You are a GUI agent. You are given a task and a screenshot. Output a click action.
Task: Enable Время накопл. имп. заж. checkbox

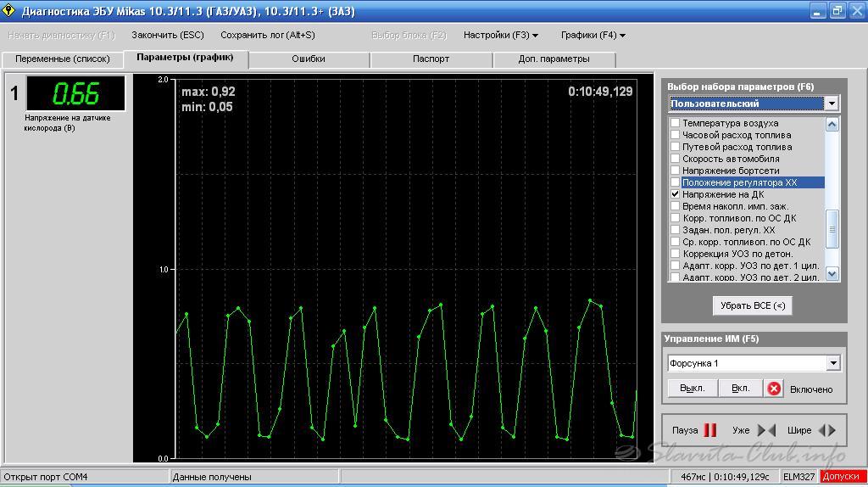click(675, 206)
